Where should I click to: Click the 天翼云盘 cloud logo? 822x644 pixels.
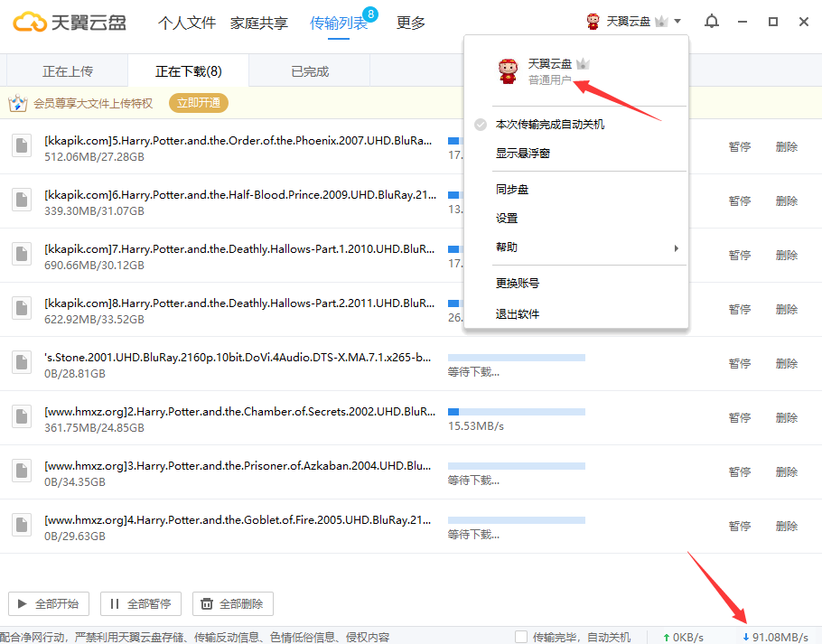(30, 22)
